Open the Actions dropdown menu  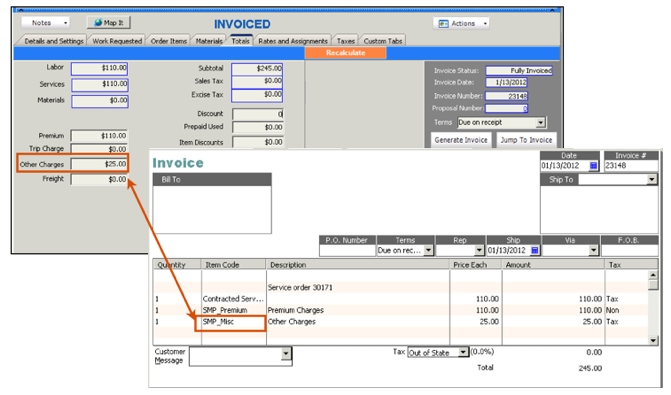point(461,24)
